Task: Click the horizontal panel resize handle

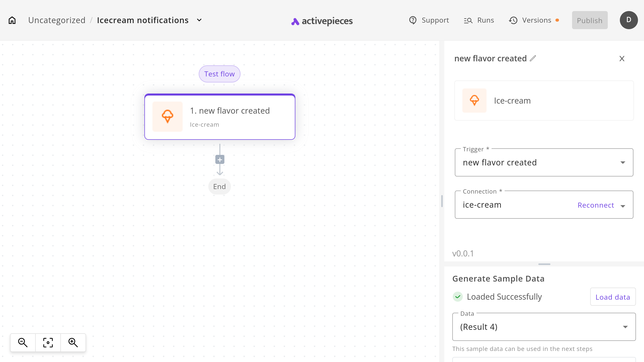Action: pos(544,264)
